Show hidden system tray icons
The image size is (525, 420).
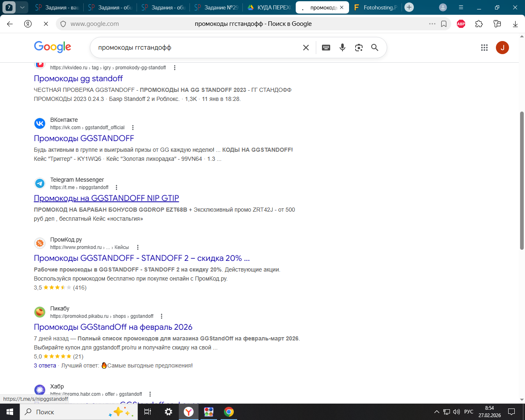pos(436,412)
